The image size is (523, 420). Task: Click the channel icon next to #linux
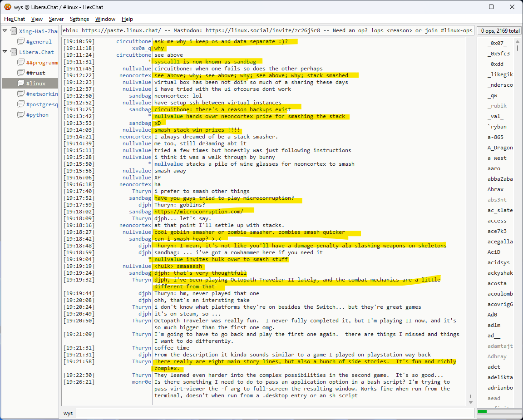pyautogui.click(x=20, y=84)
